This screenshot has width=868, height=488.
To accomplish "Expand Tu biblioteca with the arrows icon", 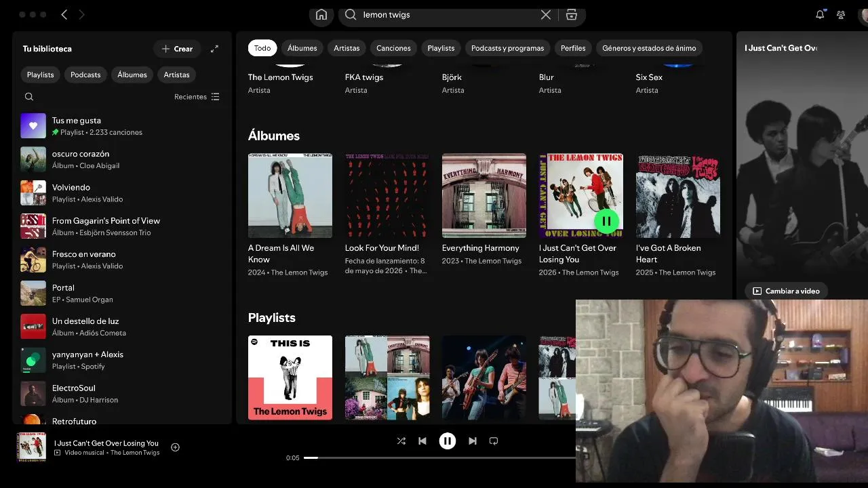I will pos(214,49).
